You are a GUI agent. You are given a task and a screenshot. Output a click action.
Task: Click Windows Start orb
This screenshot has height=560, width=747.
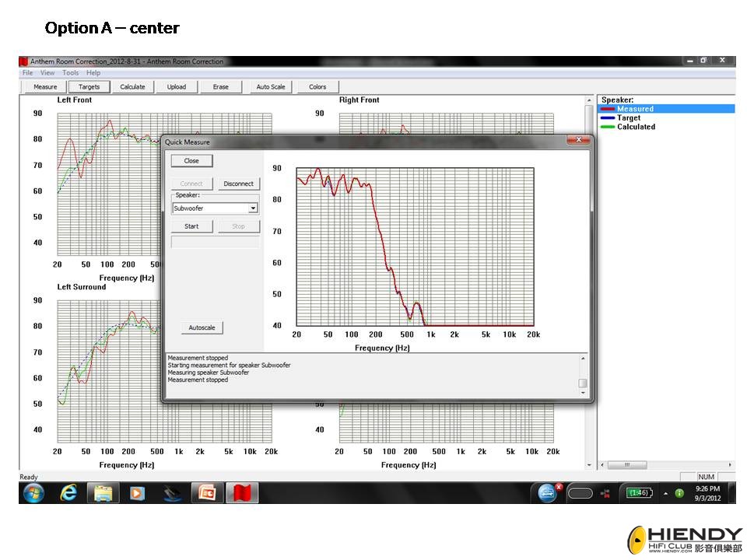tap(33, 493)
